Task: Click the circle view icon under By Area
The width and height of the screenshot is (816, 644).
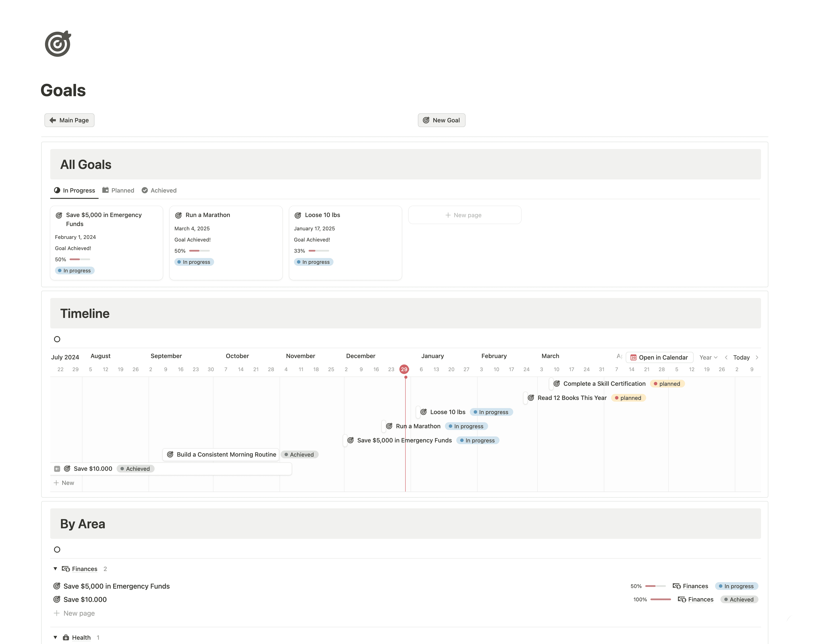Action: point(57,550)
